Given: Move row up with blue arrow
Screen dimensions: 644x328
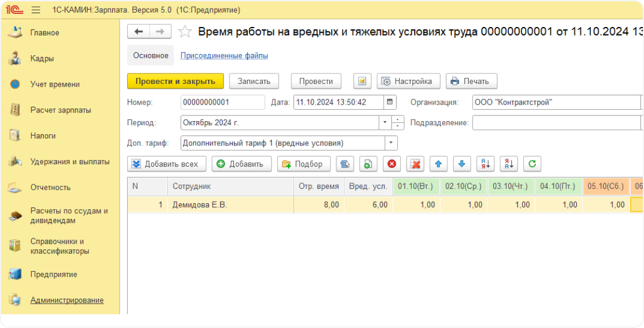Looking at the screenshot, I should pyautogui.click(x=438, y=164).
